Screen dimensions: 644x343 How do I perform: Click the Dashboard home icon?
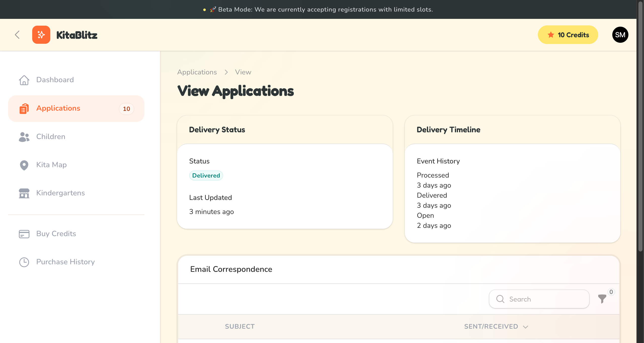click(24, 80)
